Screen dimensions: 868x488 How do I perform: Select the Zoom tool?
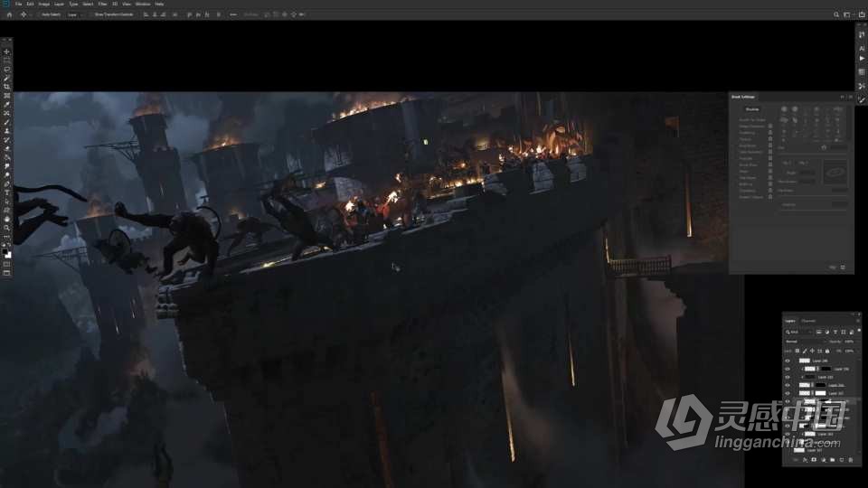[6, 228]
